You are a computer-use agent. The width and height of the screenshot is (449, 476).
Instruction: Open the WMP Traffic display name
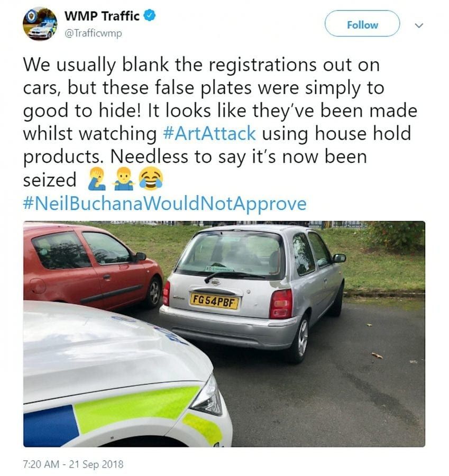pos(102,16)
